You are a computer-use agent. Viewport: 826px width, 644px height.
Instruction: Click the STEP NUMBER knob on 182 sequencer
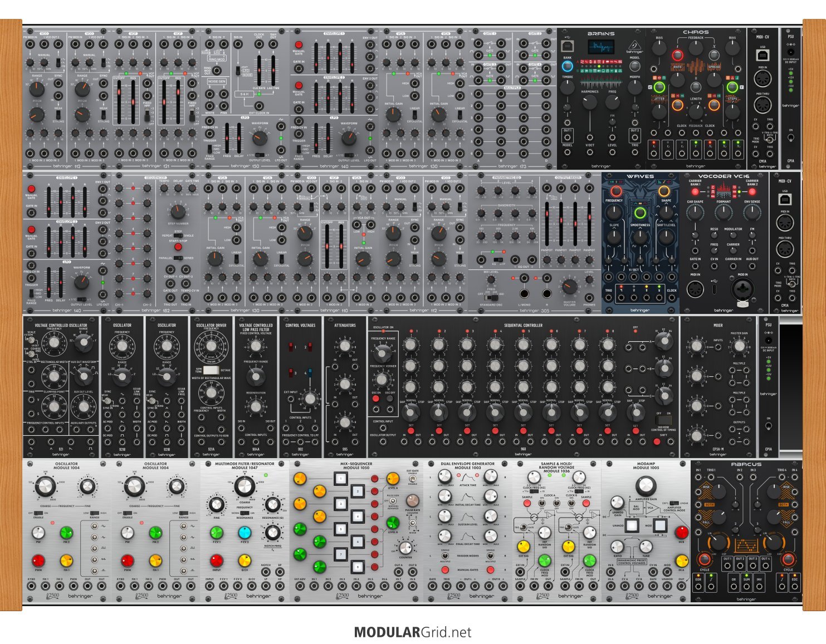pyautogui.click(x=178, y=211)
